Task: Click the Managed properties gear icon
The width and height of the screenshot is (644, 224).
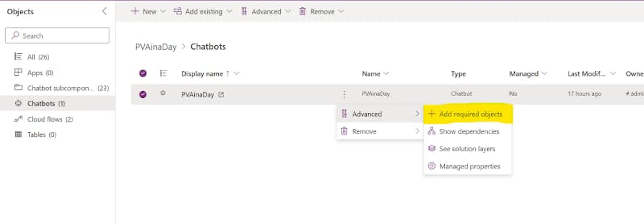Action: (x=432, y=166)
